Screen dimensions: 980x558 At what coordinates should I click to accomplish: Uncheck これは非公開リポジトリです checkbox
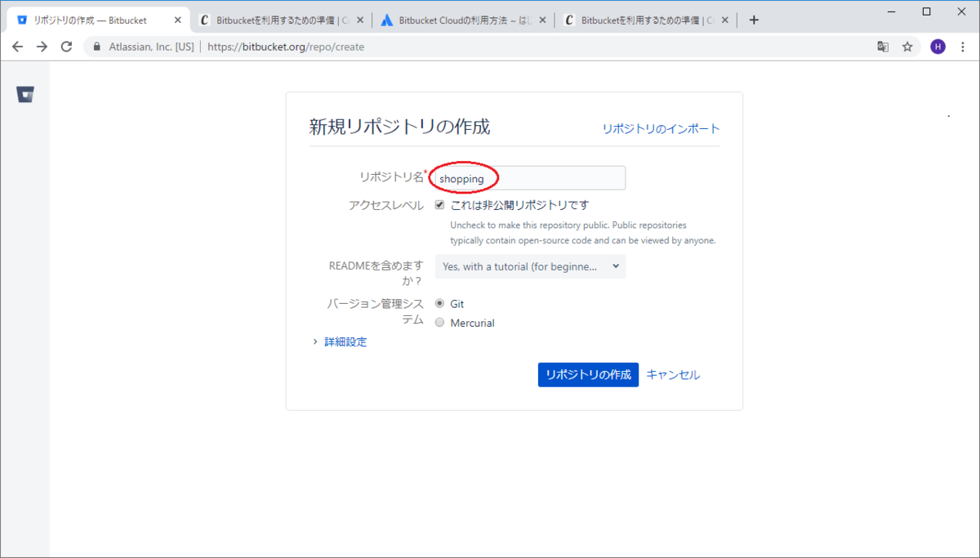(439, 204)
